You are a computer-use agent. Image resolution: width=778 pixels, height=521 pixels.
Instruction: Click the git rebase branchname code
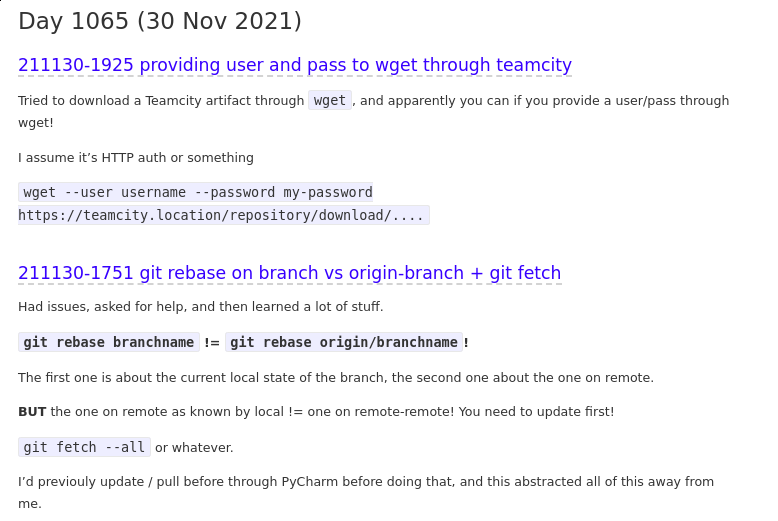tap(109, 342)
